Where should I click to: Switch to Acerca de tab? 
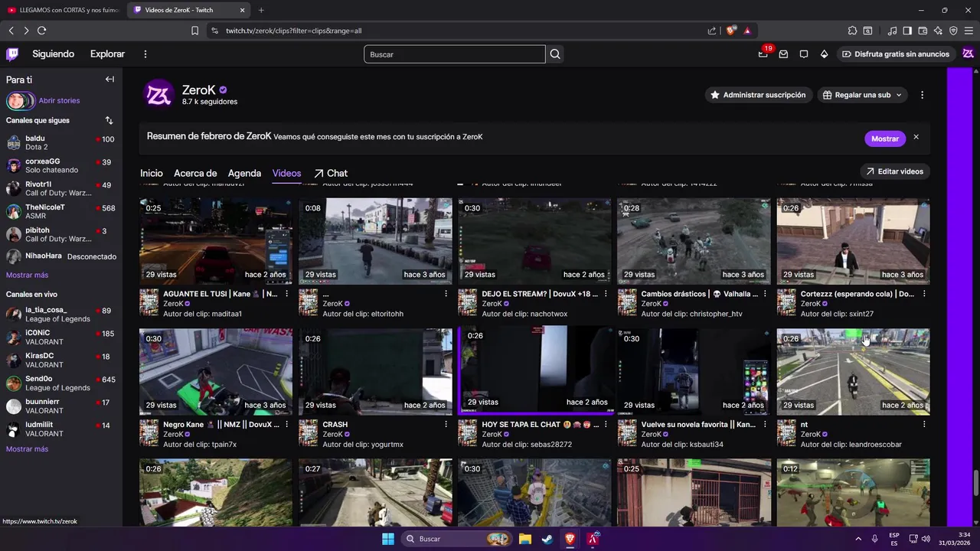click(x=195, y=174)
